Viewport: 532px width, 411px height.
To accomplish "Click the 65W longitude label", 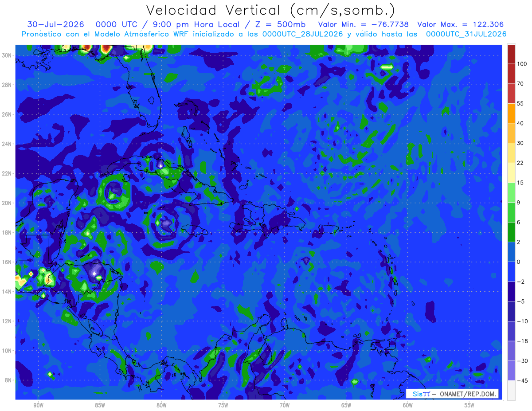I will 346,405.
